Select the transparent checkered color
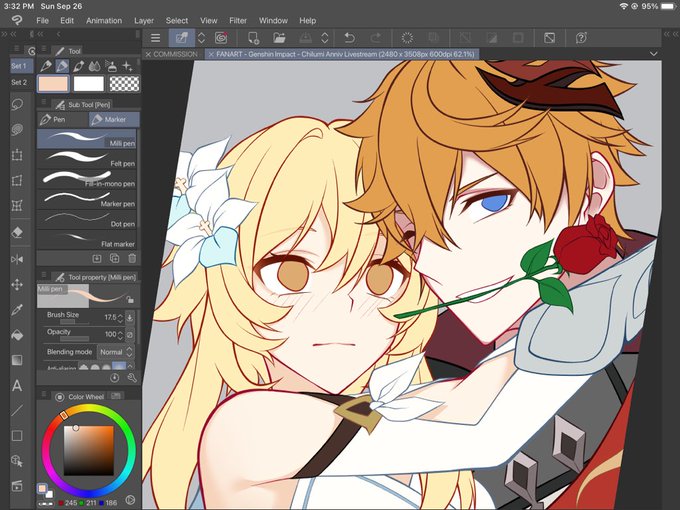Image resolution: width=680 pixels, height=510 pixels. [124, 84]
